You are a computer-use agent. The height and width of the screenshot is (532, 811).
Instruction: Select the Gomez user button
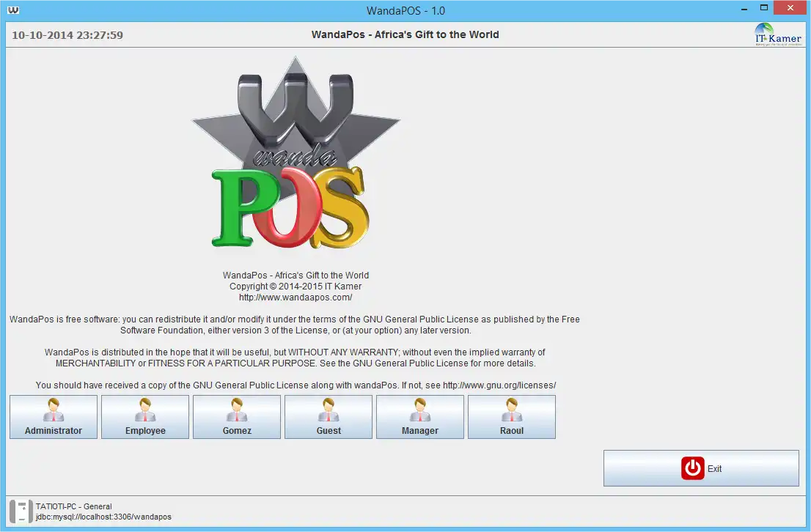click(237, 417)
